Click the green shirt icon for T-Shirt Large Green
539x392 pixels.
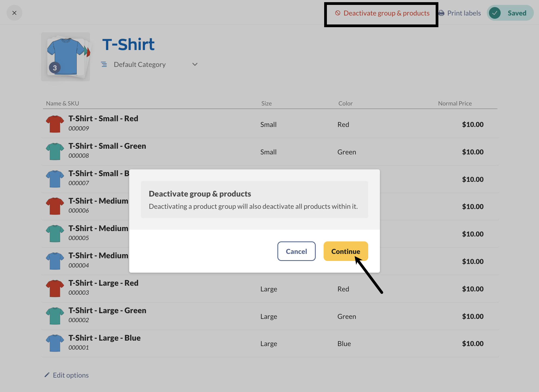pyautogui.click(x=55, y=316)
